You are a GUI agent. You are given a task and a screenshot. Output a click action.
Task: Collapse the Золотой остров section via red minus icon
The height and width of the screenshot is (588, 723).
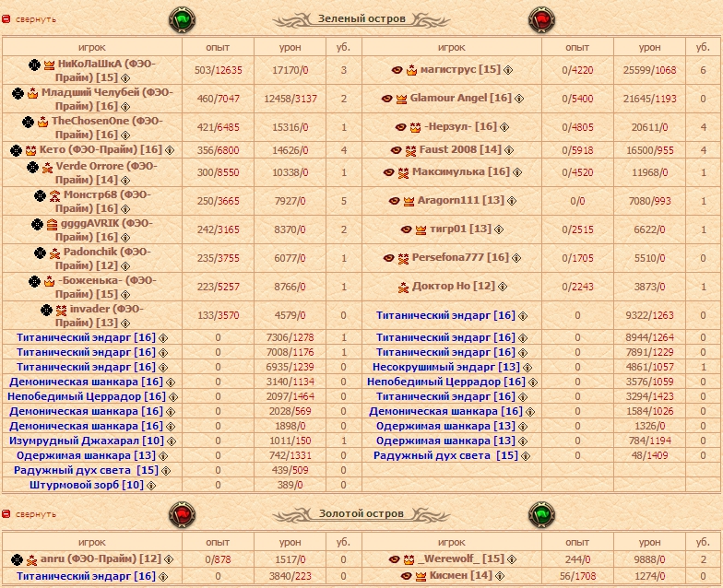6,514
